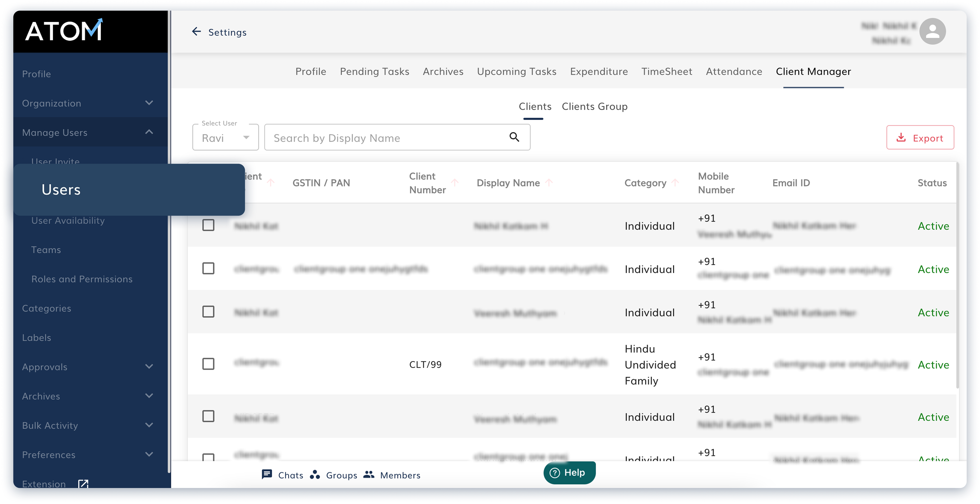The height and width of the screenshot is (504, 980).
Task: Open Users in the sidebar
Action: click(129, 189)
